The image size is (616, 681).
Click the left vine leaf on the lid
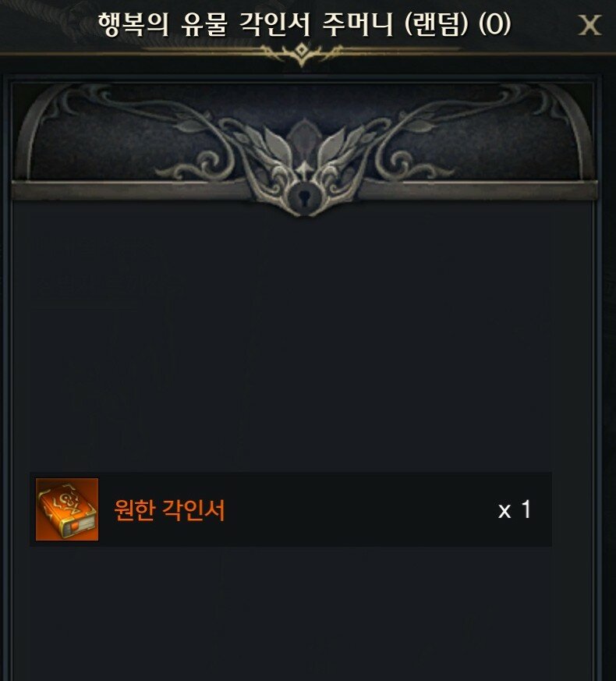pos(189,125)
